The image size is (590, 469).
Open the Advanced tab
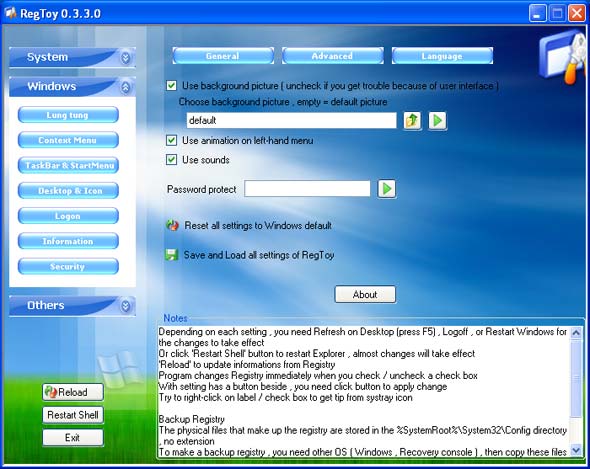point(333,56)
